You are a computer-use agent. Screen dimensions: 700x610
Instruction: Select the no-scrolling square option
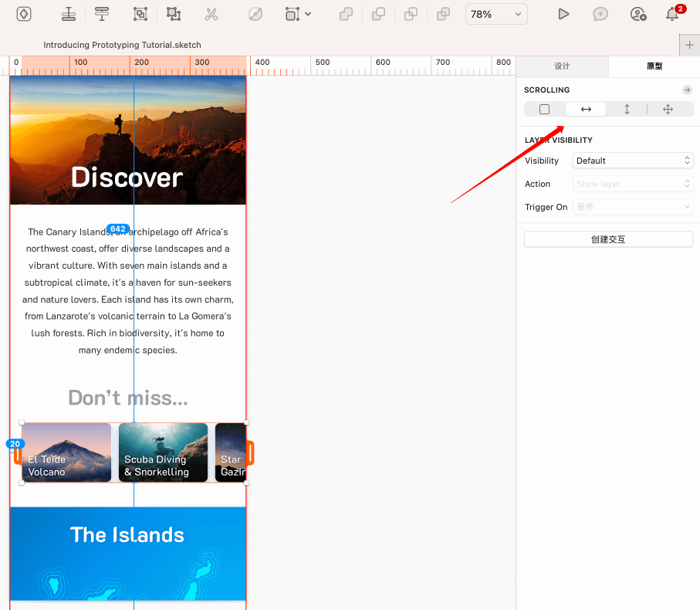[544, 110]
